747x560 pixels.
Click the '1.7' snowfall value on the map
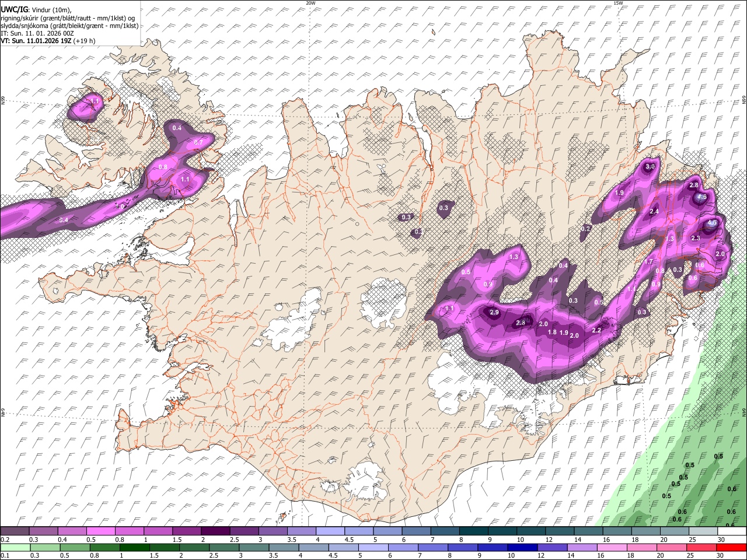tap(648, 262)
